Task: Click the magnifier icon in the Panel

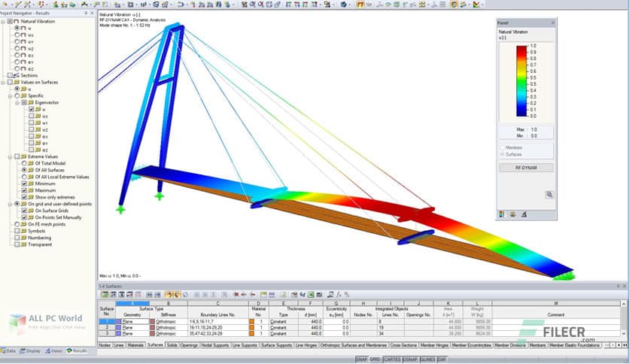Action: [549, 195]
